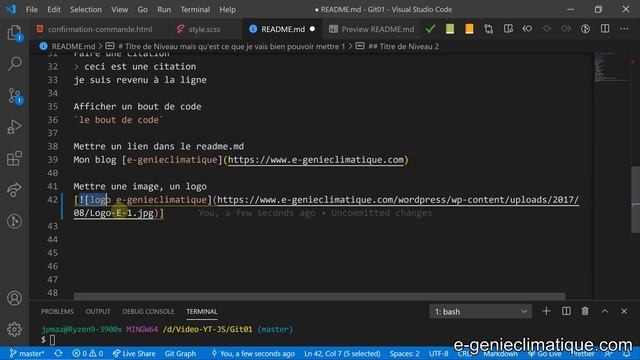Click the green checkmark toolbar icon
640x360 pixels.
point(430,29)
